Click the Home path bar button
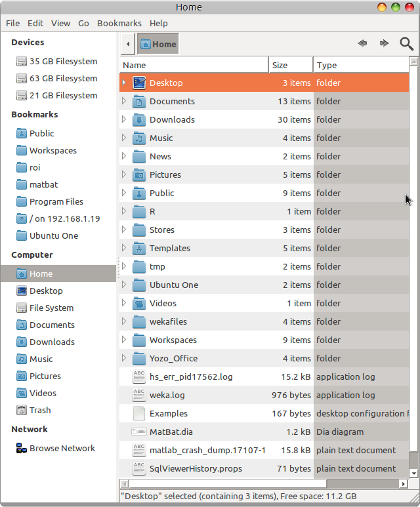 [x=158, y=44]
